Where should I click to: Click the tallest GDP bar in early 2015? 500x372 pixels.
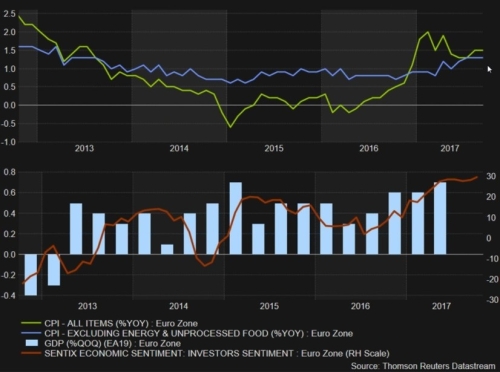pos(236,218)
